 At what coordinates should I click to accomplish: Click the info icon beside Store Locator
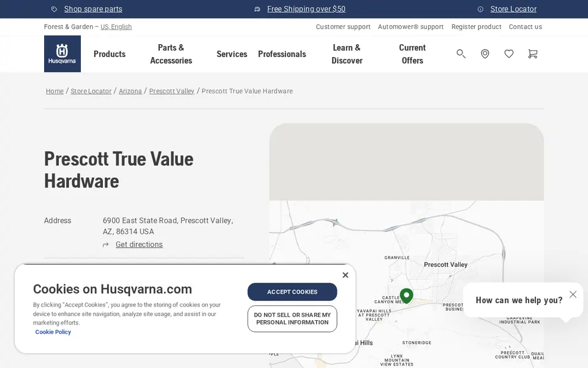coord(480,9)
